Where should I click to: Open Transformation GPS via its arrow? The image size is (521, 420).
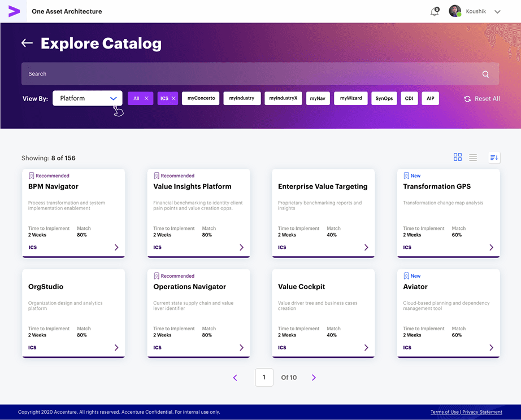point(492,247)
